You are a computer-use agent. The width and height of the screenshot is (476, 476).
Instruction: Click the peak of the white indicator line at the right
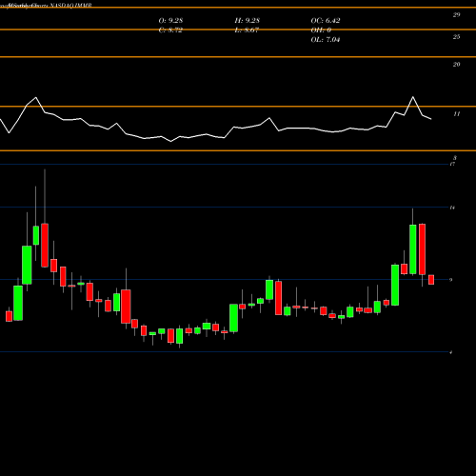413,97
